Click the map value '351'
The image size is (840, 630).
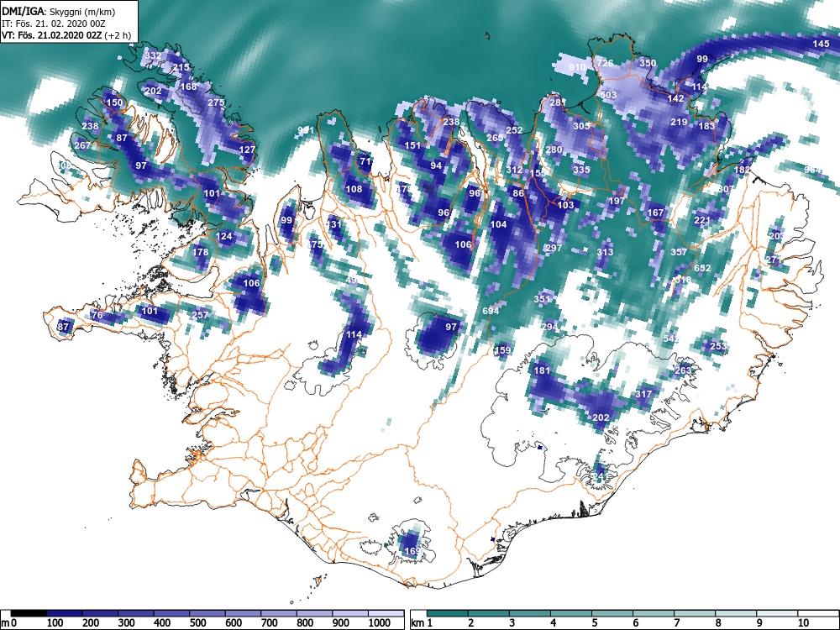tap(542, 299)
